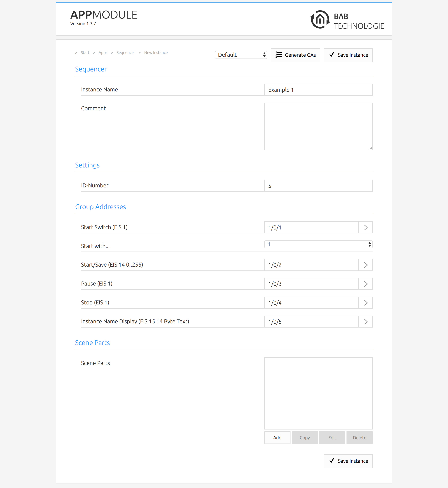Open address picker arrow for Start Switch
This screenshot has height=488, width=448.
[x=365, y=227]
